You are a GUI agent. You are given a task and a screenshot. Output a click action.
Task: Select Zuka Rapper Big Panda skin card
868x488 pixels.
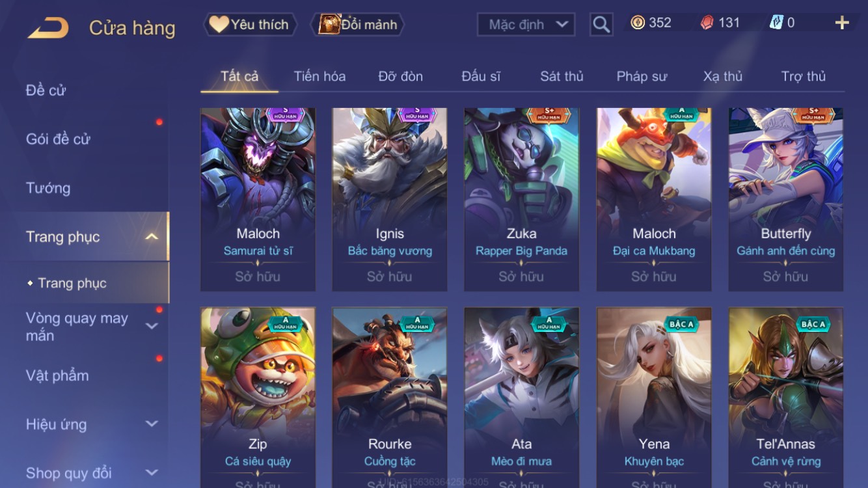521,200
